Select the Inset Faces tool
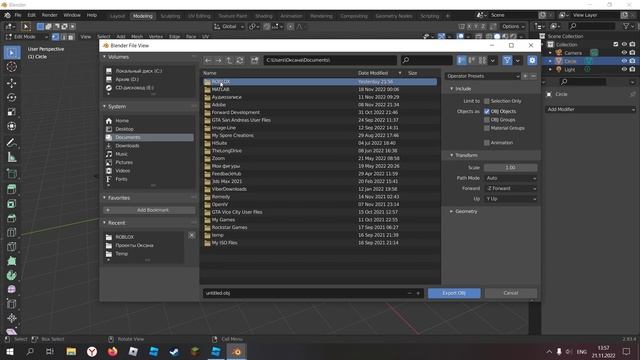The width and height of the screenshot is (640, 360). click(x=12, y=204)
